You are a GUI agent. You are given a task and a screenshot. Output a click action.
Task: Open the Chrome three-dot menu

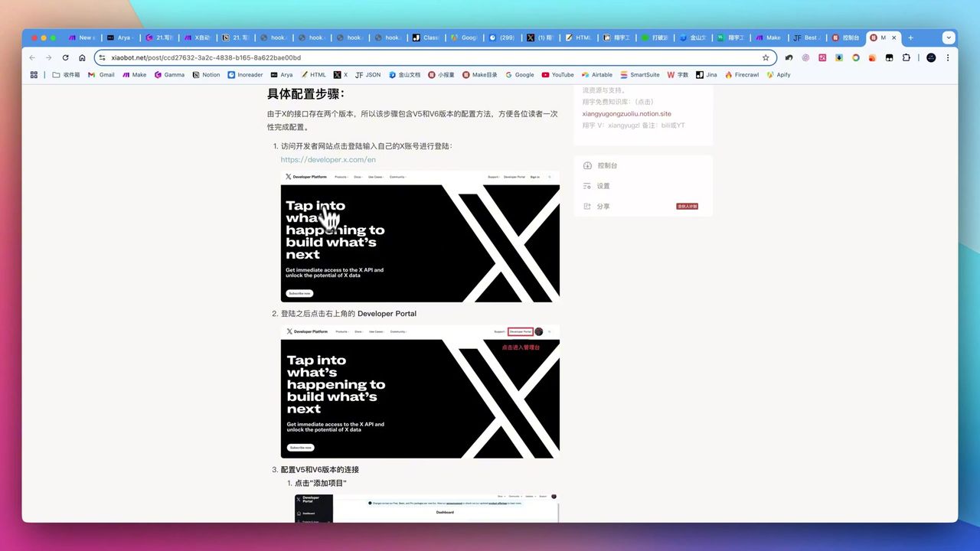tap(949, 57)
